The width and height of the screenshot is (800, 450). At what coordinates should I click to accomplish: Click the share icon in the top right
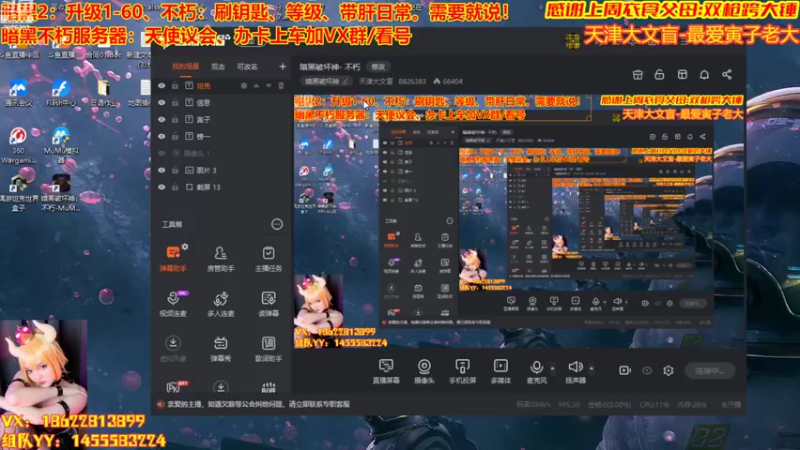727,74
